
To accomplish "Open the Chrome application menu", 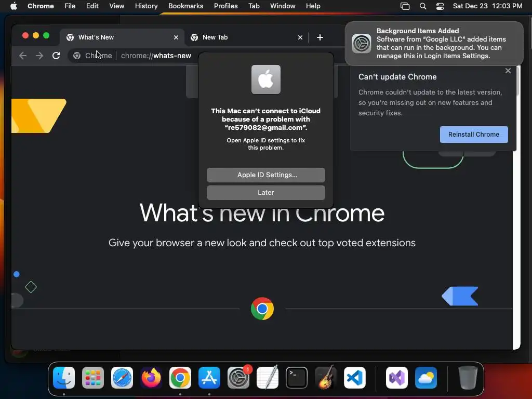I will (x=41, y=6).
